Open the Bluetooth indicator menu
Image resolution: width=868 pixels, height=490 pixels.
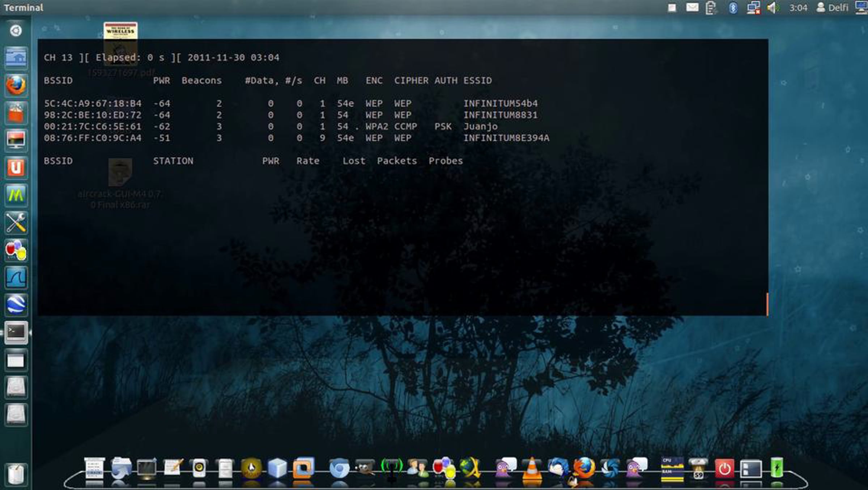point(733,8)
